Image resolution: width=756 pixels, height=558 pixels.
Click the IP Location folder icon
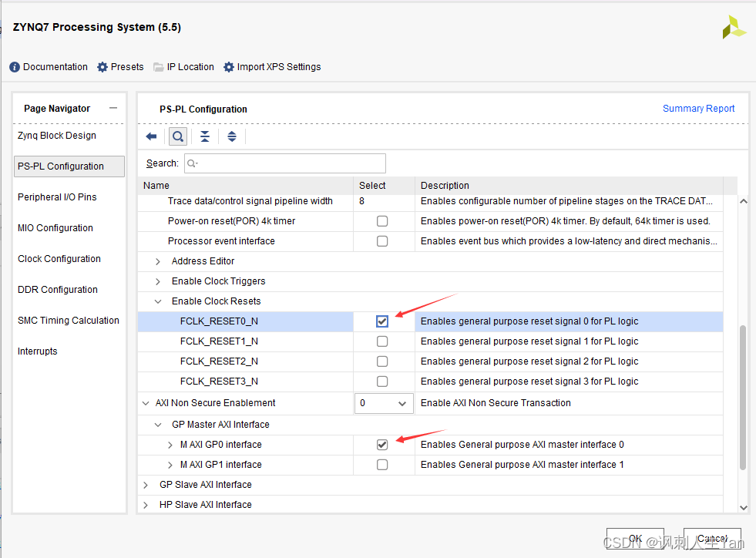point(158,67)
